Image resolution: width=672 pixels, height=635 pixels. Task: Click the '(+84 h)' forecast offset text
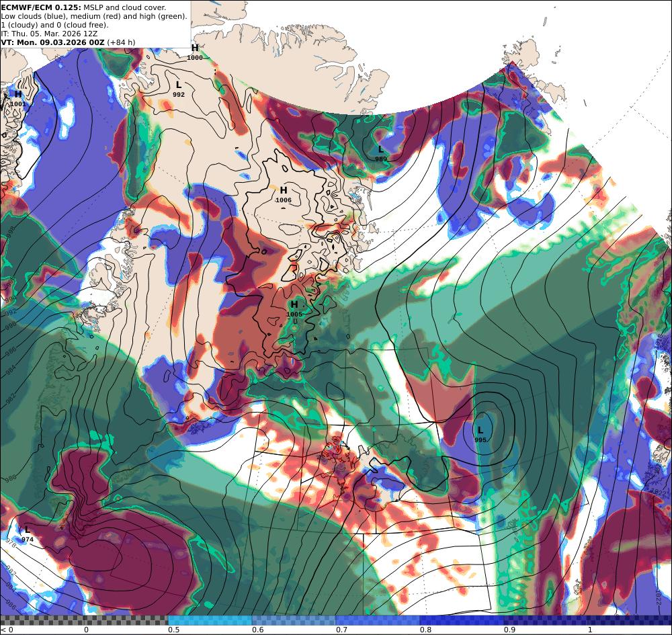tap(121, 42)
